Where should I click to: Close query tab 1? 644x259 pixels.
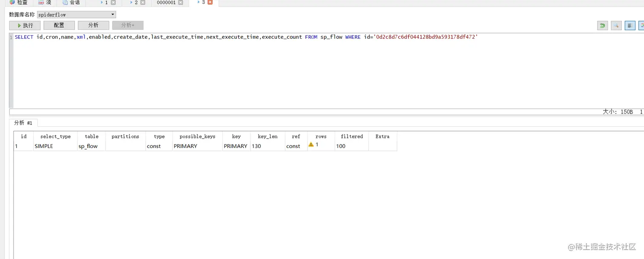click(113, 3)
